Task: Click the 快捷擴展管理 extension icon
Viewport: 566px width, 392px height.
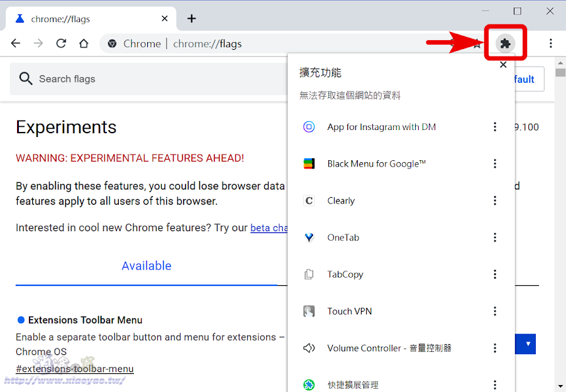Action: [x=309, y=385]
